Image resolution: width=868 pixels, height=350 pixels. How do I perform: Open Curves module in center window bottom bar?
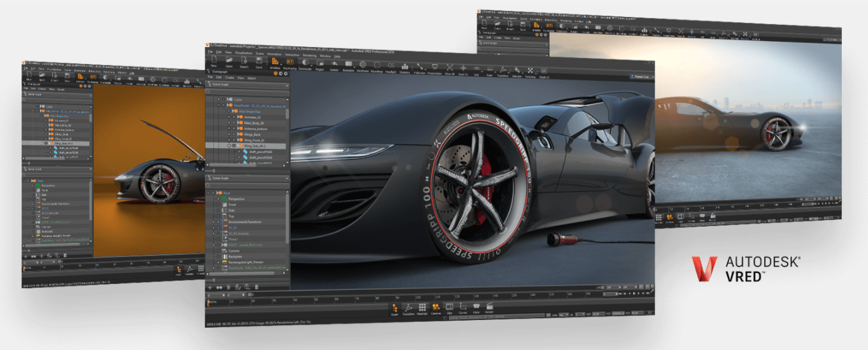pyautogui.click(x=463, y=308)
